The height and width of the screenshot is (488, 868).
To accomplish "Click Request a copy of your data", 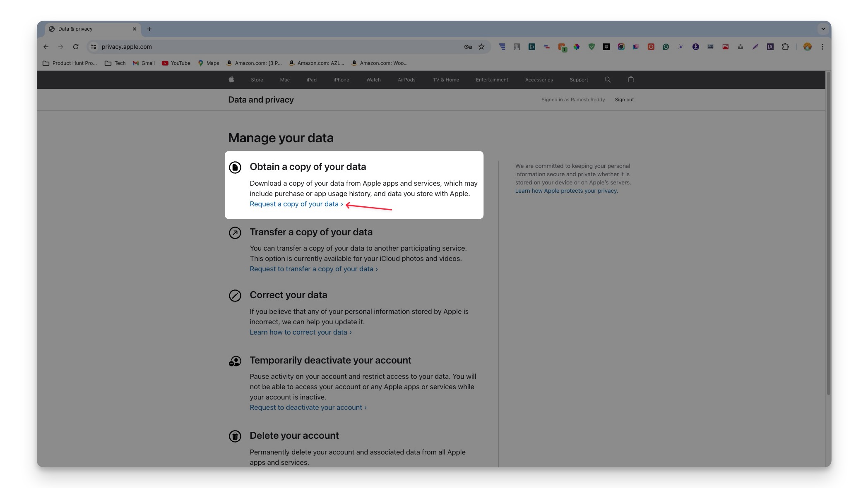I will 296,204.
